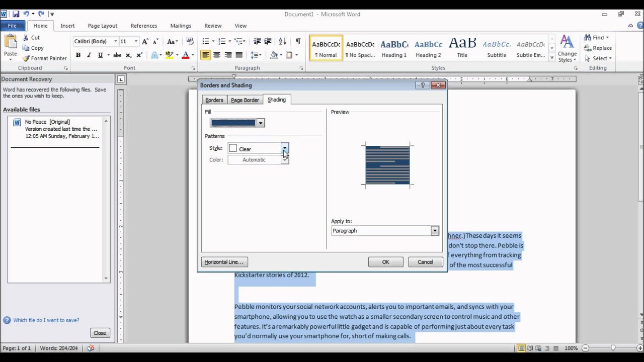
Task: Open the Page Layout ribbon tab
Action: pyautogui.click(x=103, y=26)
